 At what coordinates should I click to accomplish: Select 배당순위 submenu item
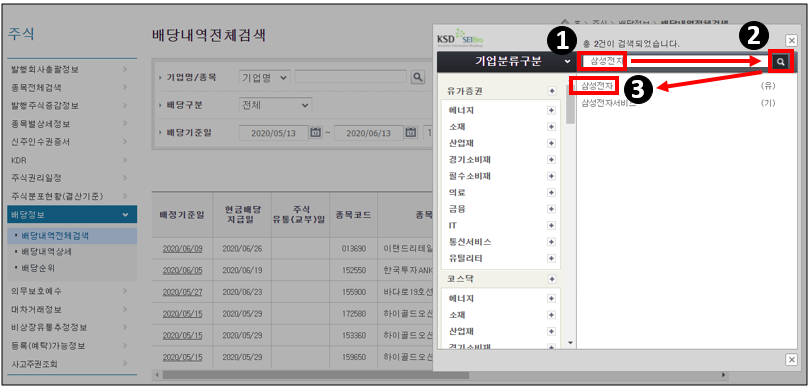[x=37, y=268]
